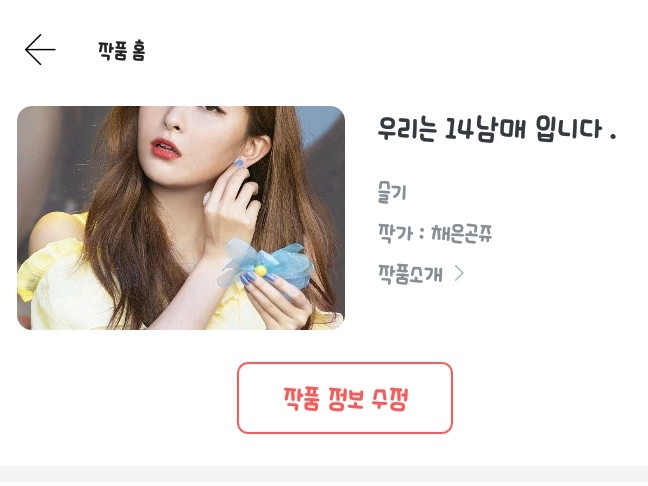Go back using the left arrow icon

[x=40, y=50]
